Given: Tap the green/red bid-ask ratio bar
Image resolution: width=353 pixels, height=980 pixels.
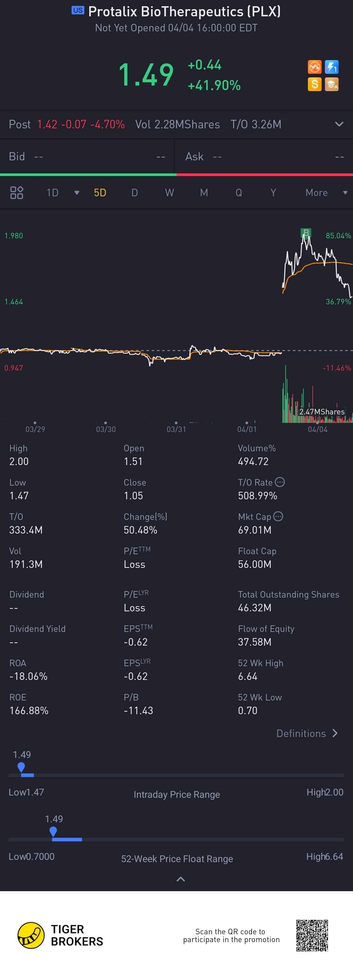Looking at the screenshot, I should [176, 175].
